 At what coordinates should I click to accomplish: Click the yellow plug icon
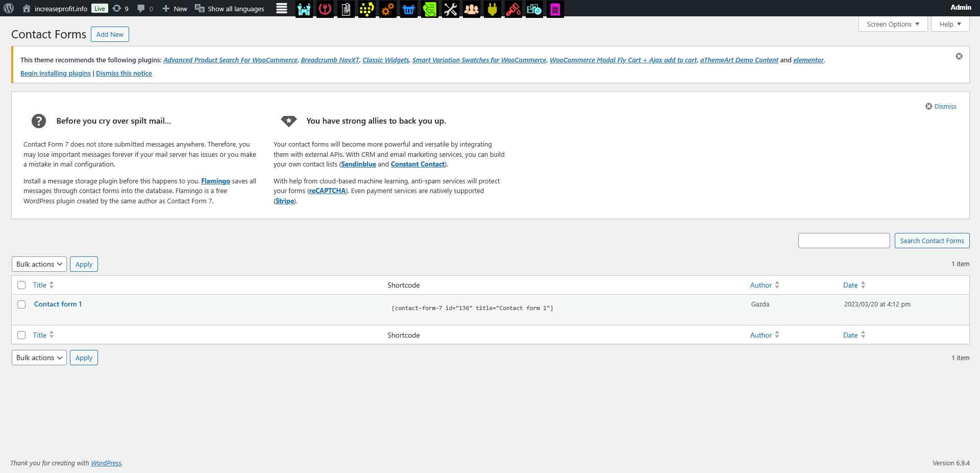[493, 9]
